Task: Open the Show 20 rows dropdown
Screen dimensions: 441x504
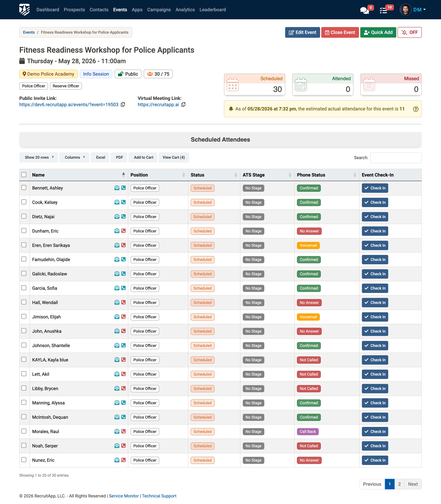Action: click(x=39, y=158)
